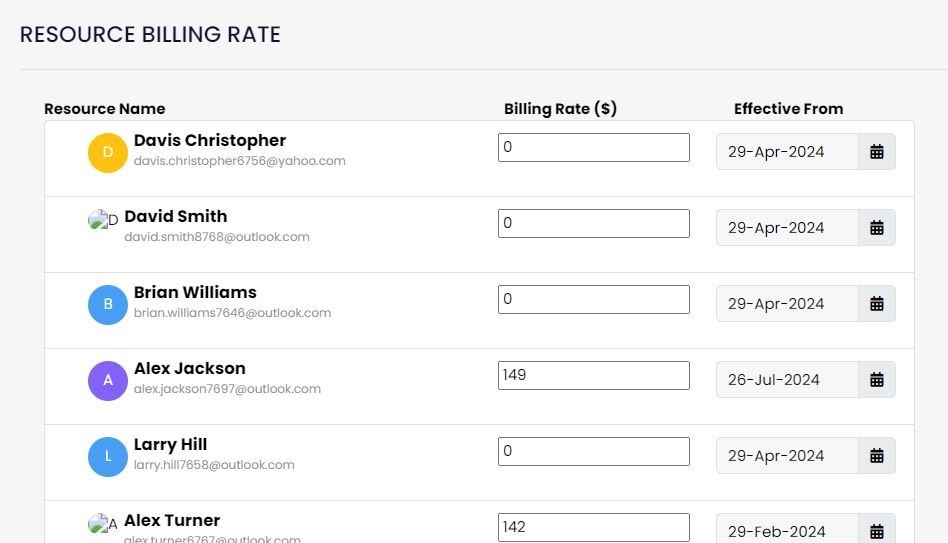
Task: Click Alex Jackson's purple avatar icon
Action: (108, 381)
